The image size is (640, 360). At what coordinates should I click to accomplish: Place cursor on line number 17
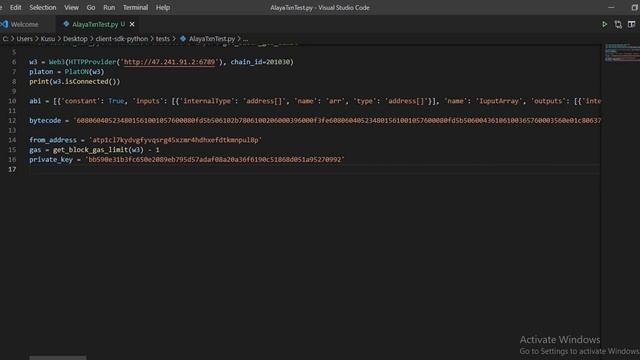(x=12, y=169)
